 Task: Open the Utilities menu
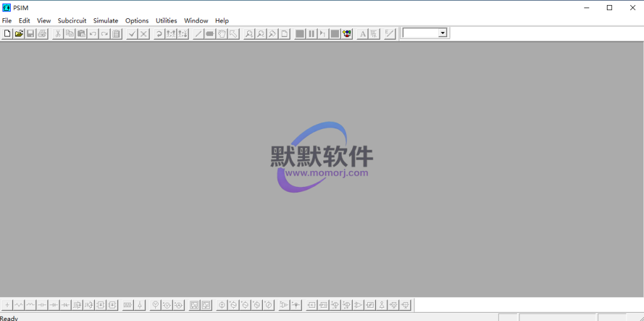click(x=166, y=21)
